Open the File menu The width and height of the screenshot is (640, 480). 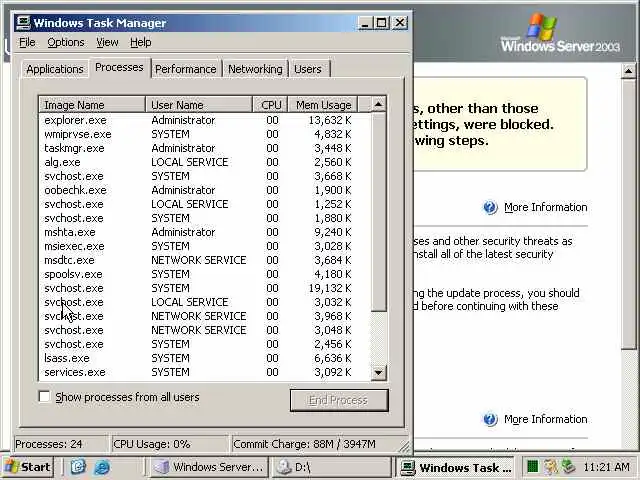[27, 42]
